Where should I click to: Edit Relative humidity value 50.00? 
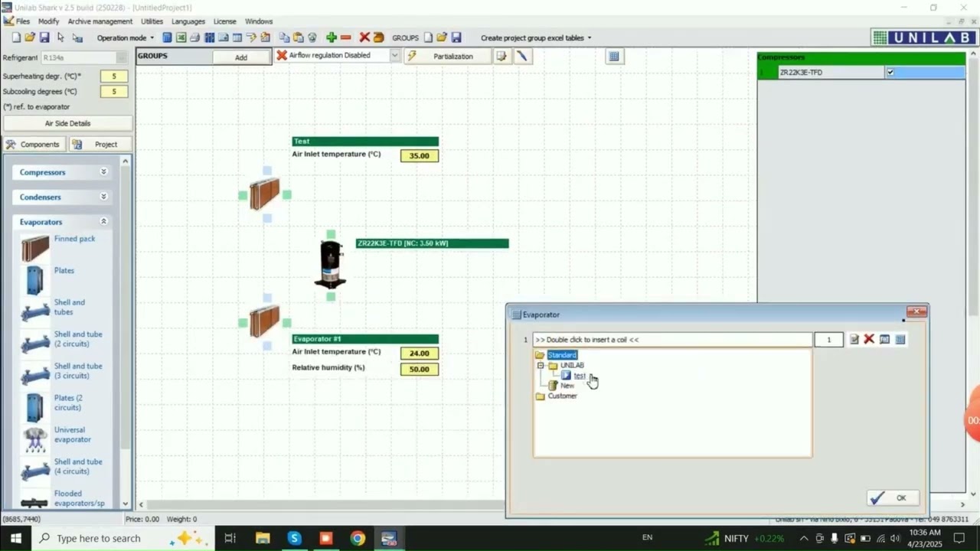(420, 369)
